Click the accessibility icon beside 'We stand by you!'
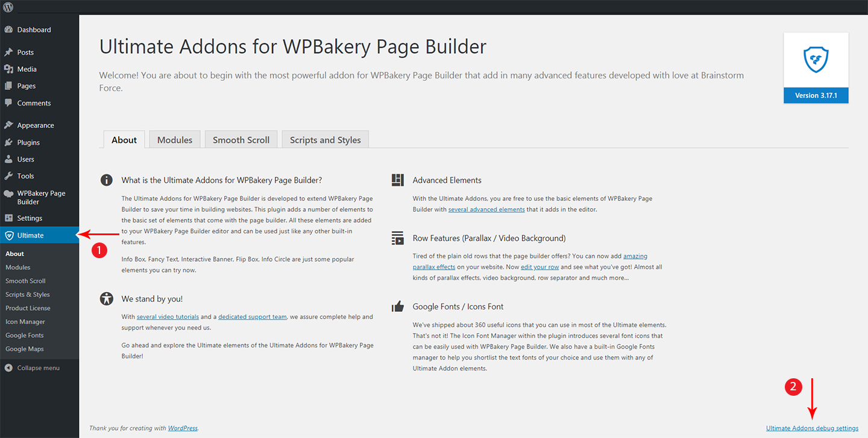 [107, 299]
